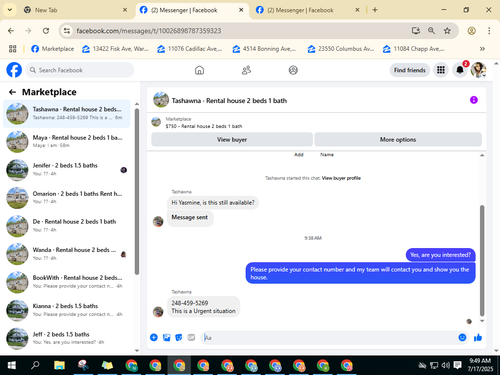Viewport: 500px width, 375px height.
Task: Open the Facebook logo home link
Action: pyautogui.click(x=14, y=70)
